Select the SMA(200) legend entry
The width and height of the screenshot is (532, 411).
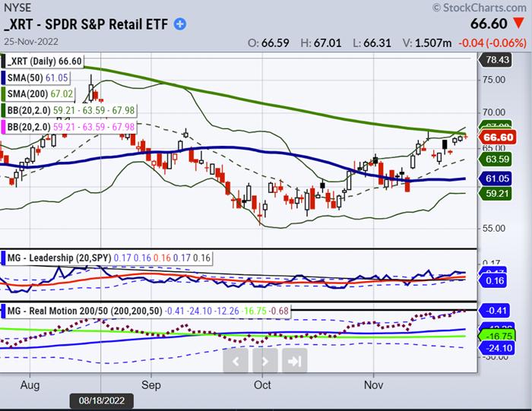(33, 93)
